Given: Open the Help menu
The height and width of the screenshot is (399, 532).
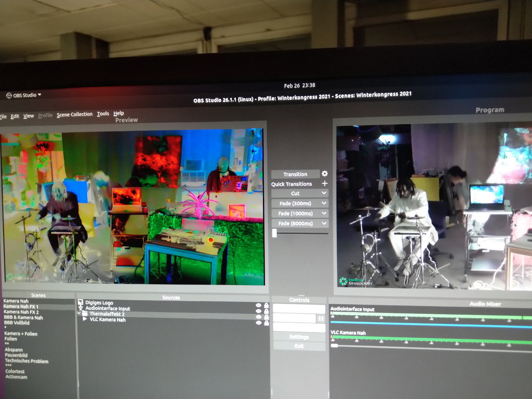Looking at the screenshot, I should (118, 113).
